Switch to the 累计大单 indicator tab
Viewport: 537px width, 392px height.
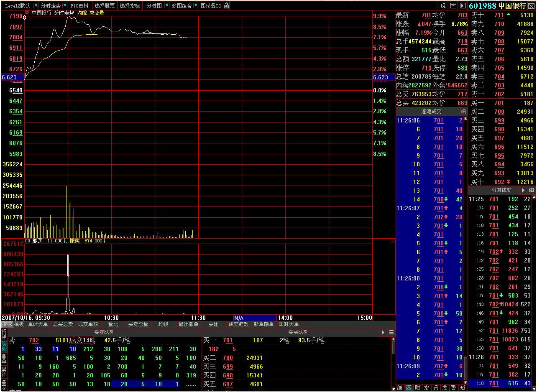(x=38, y=324)
